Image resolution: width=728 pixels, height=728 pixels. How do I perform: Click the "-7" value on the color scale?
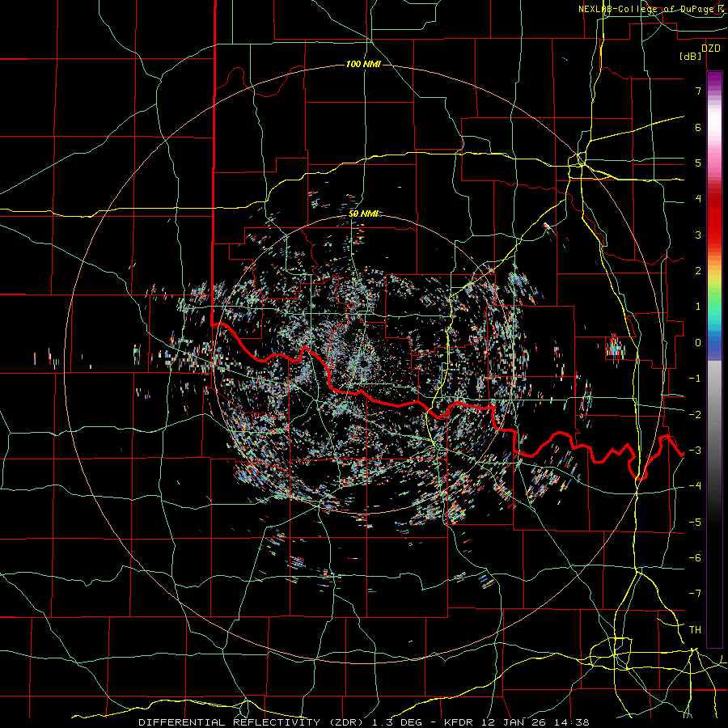point(695,594)
